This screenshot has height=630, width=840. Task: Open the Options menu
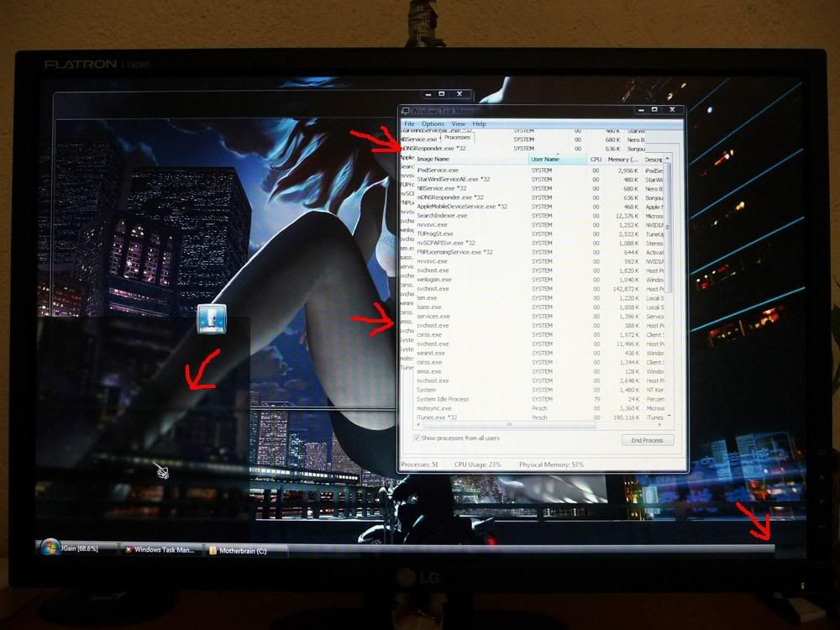pos(433,123)
